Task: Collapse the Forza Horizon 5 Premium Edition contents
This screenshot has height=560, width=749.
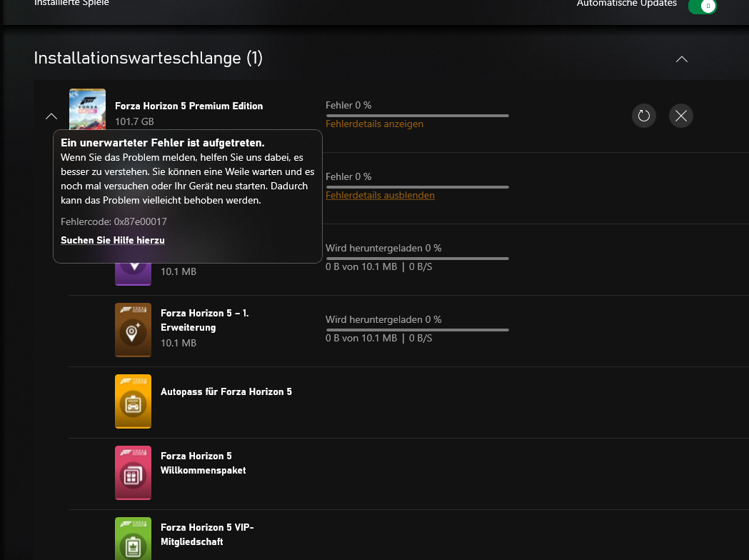Action: click(x=51, y=116)
